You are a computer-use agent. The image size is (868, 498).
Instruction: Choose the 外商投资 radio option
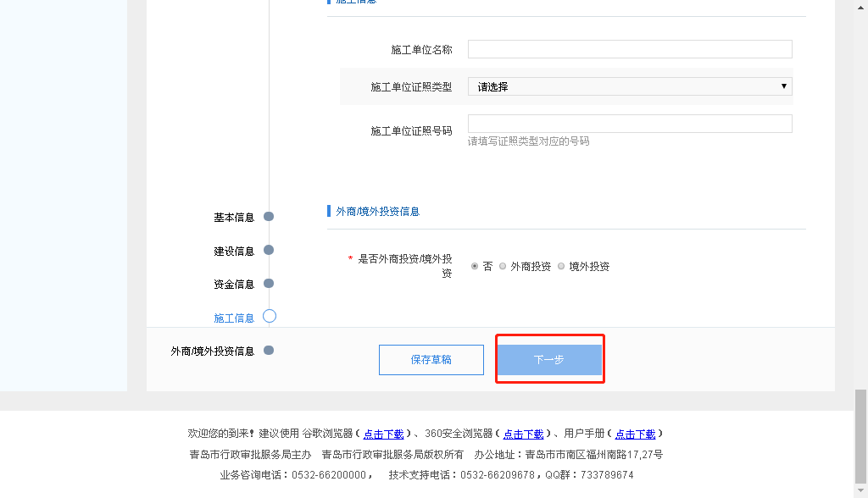click(503, 266)
